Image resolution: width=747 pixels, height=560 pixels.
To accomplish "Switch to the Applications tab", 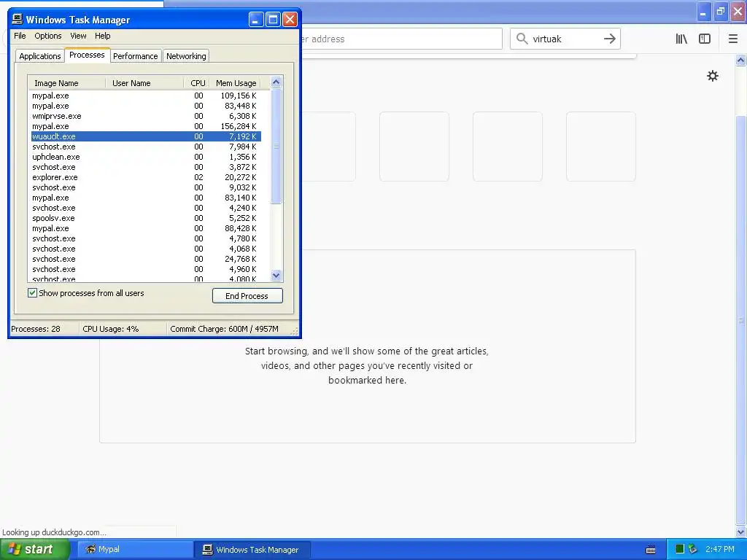I will click(40, 56).
